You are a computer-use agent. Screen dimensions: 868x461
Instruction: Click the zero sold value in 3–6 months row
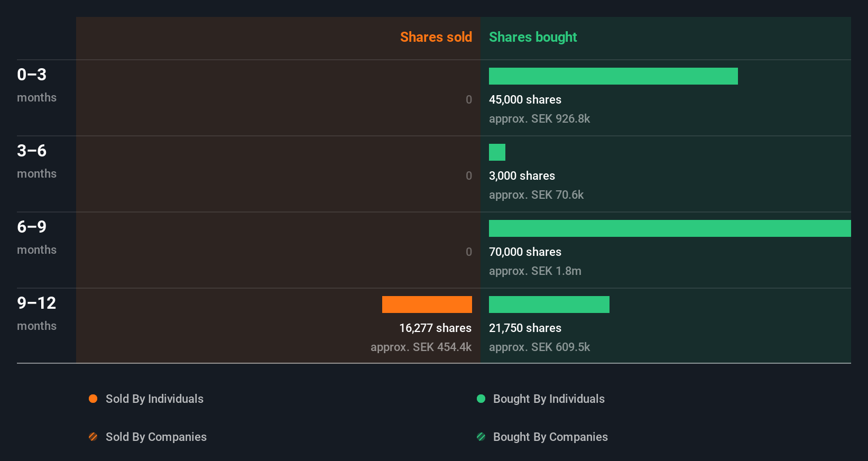tap(469, 176)
